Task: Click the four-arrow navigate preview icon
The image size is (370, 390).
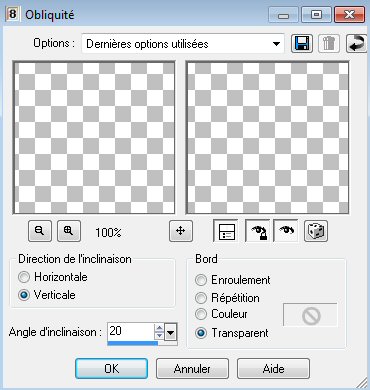Action: [181, 231]
